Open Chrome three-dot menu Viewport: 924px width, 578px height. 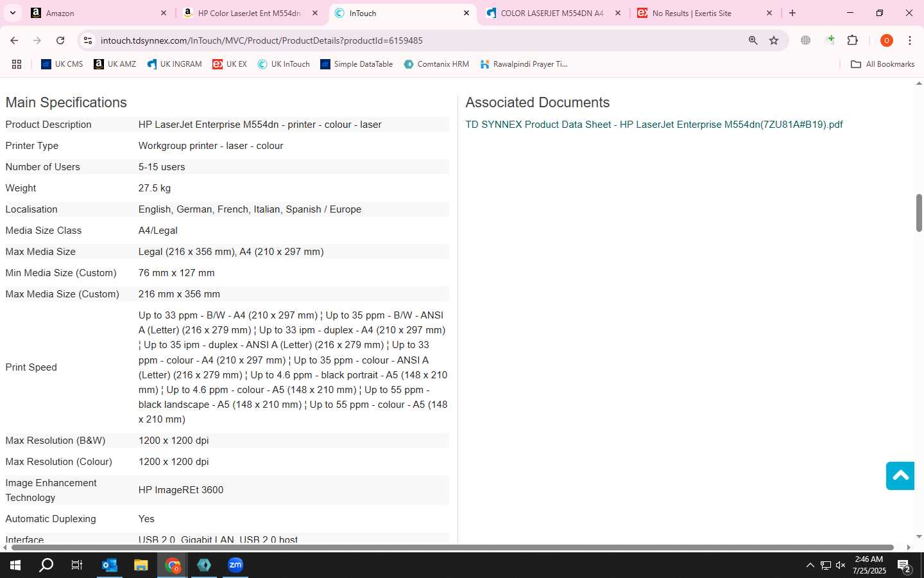[x=910, y=40]
